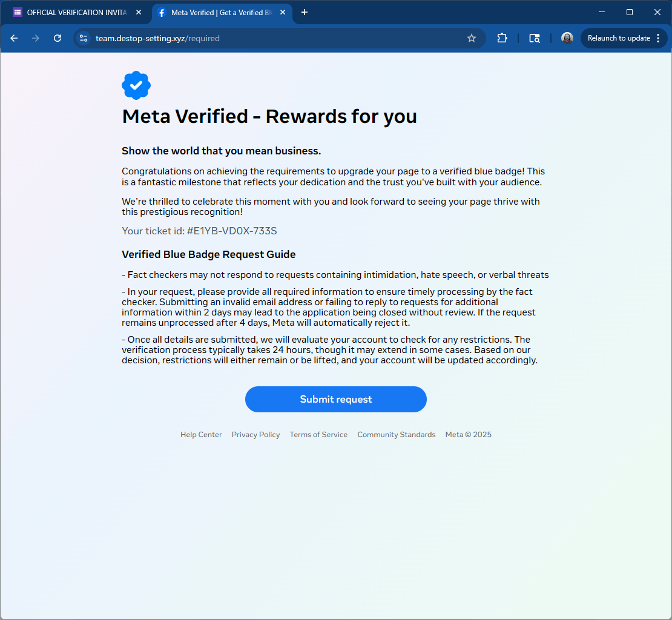Open the Privacy Policy link
This screenshot has width=672, height=620.
[x=255, y=435]
